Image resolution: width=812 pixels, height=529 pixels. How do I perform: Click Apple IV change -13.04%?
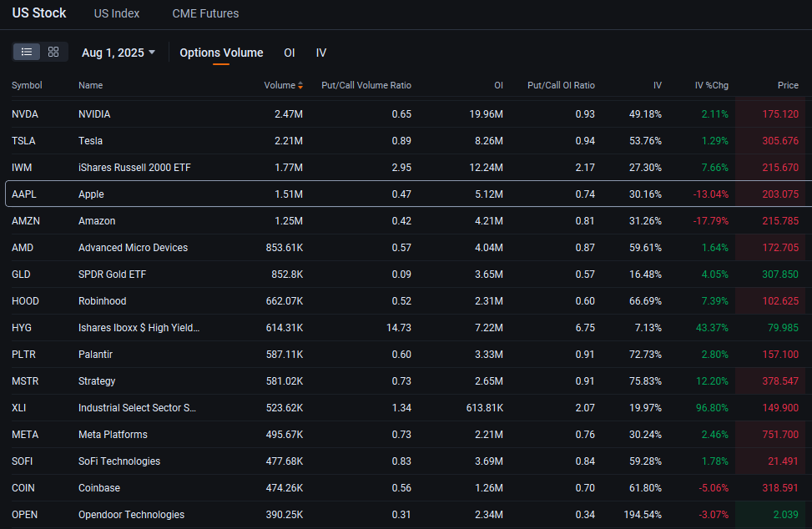point(710,194)
